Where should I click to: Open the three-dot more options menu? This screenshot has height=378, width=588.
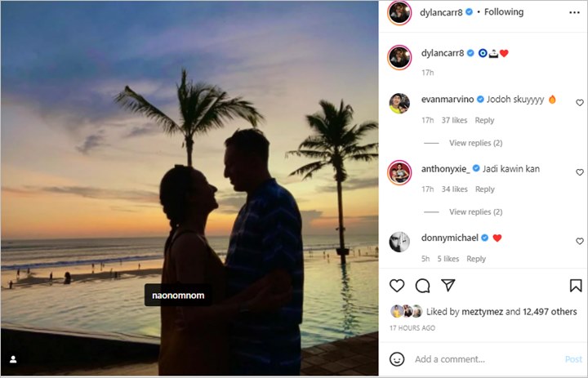[x=574, y=13]
